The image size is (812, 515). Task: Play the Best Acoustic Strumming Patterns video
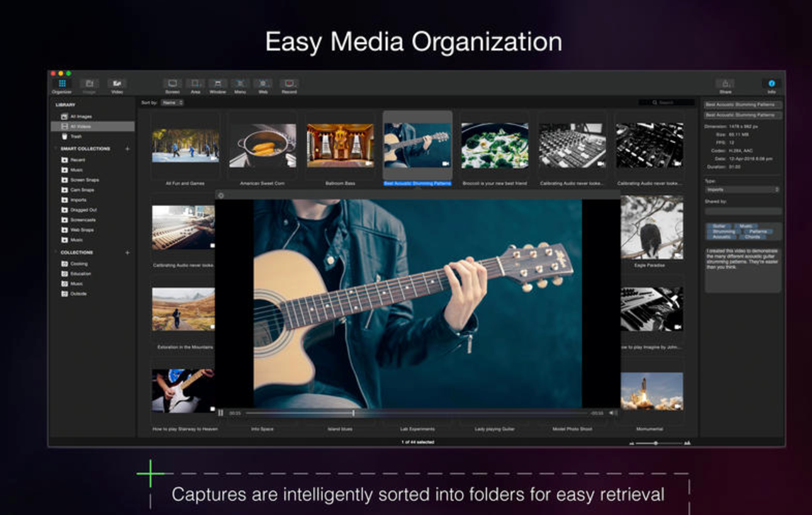click(417, 144)
